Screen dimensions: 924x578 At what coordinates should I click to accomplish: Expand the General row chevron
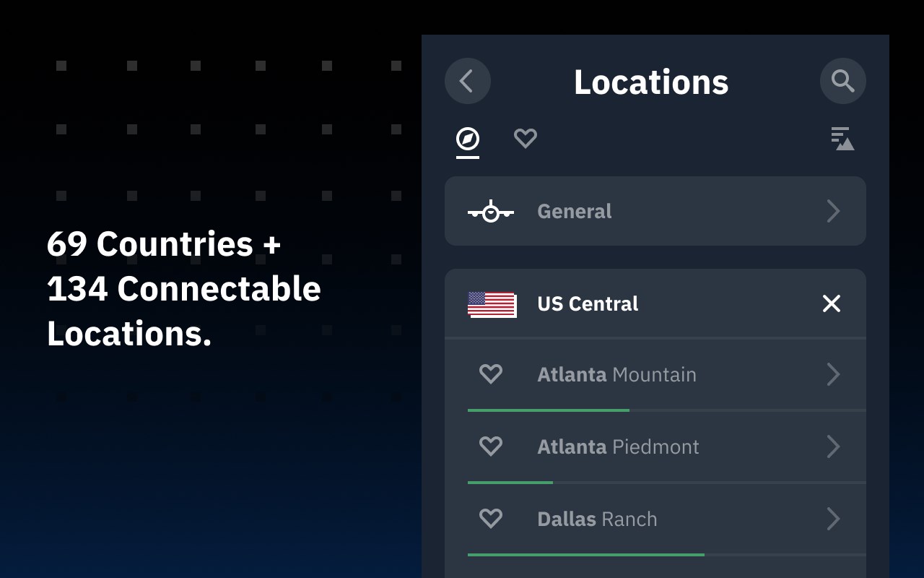[833, 211]
